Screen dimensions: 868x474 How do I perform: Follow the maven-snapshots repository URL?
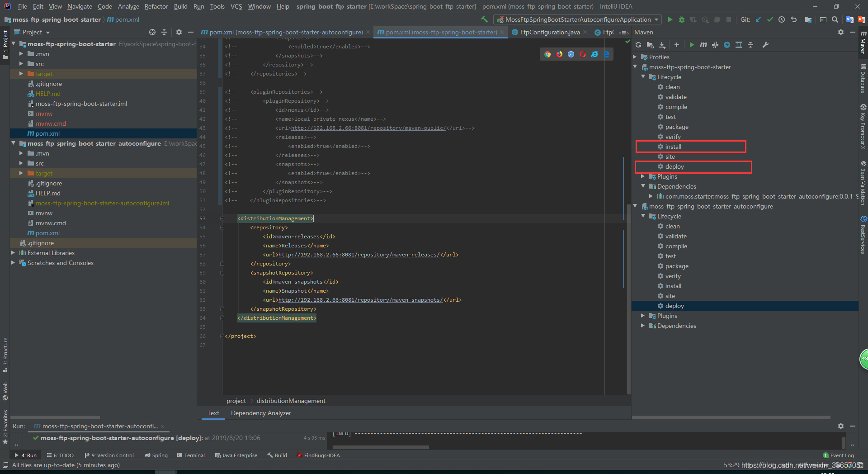coord(360,300)
